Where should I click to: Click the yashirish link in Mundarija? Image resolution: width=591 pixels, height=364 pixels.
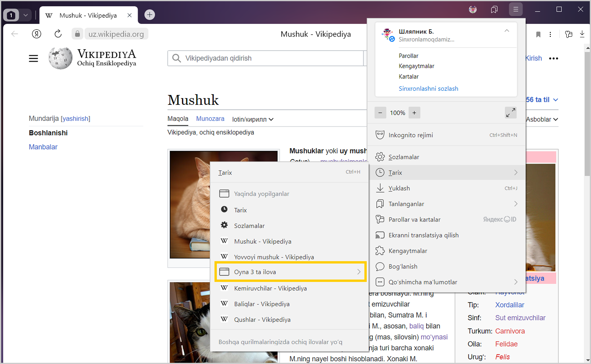pos(75,119)
